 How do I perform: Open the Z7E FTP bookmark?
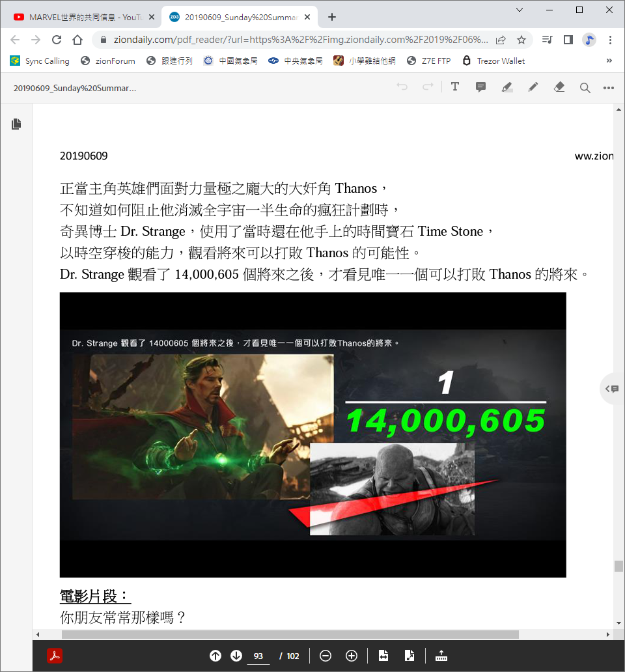pyautogui.click(x=429, y=61)
